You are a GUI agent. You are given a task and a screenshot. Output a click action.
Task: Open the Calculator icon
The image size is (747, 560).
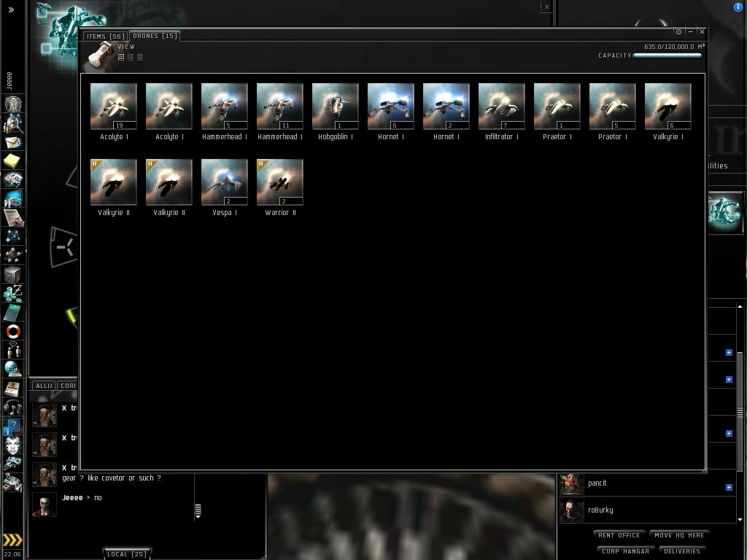coord(13,312)
